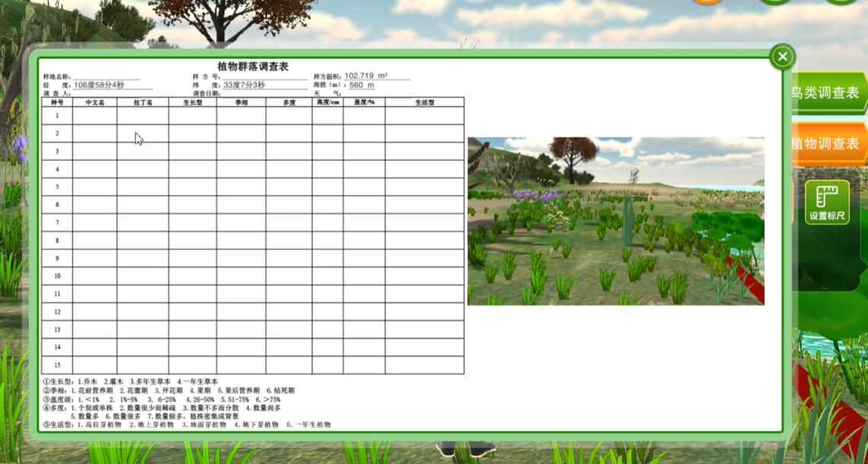This screenshot has width=868, height=464.
Task: Click the 调查日期 blank field
Action: click(265, 94)
